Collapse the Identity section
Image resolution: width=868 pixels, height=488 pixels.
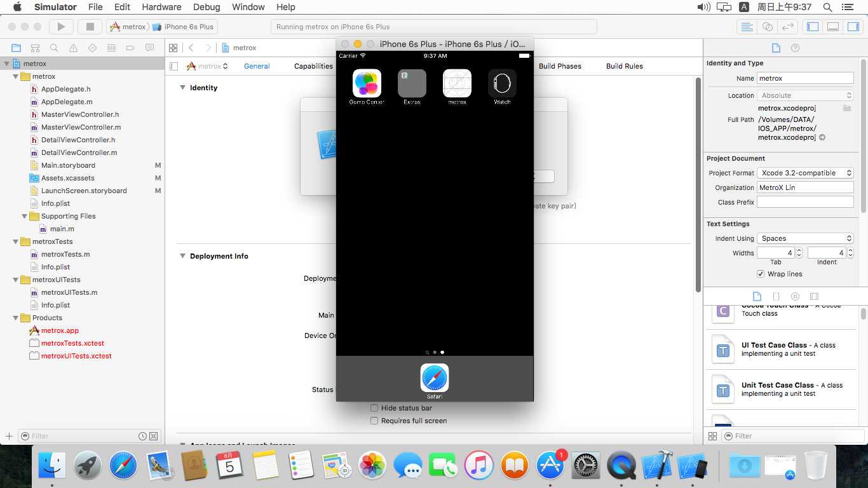click(x=182, y=88)
